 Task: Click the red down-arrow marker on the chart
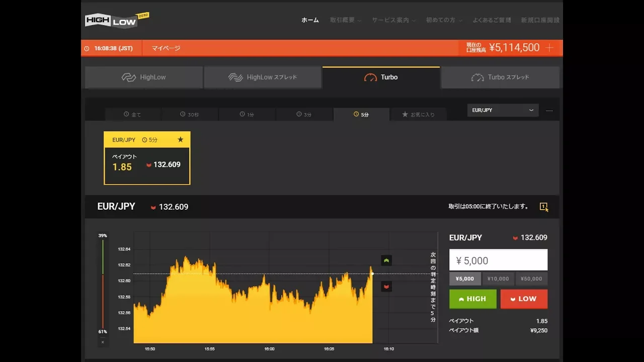coord(386,287)
